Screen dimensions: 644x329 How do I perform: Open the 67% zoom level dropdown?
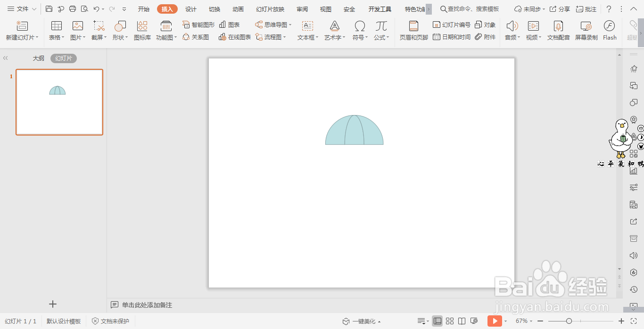click(523, 321)
